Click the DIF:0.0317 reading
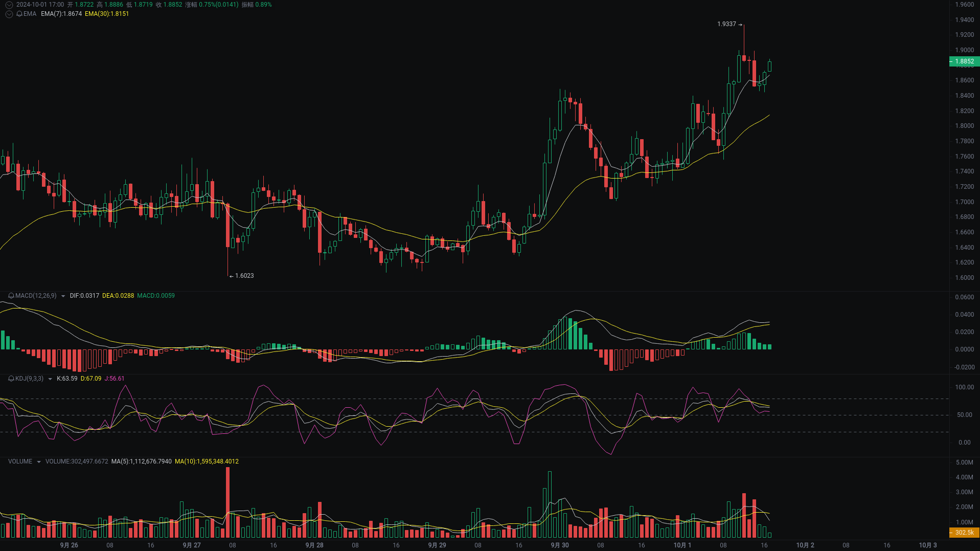This screenshot has height=551, width=980. pos(84,296)
